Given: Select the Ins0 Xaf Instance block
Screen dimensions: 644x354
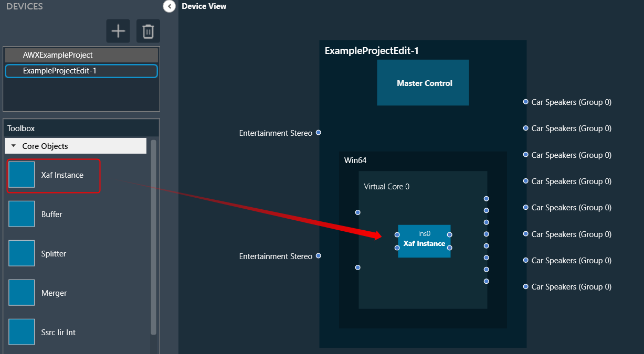Looking at the screenshot, I should (424, 241).
